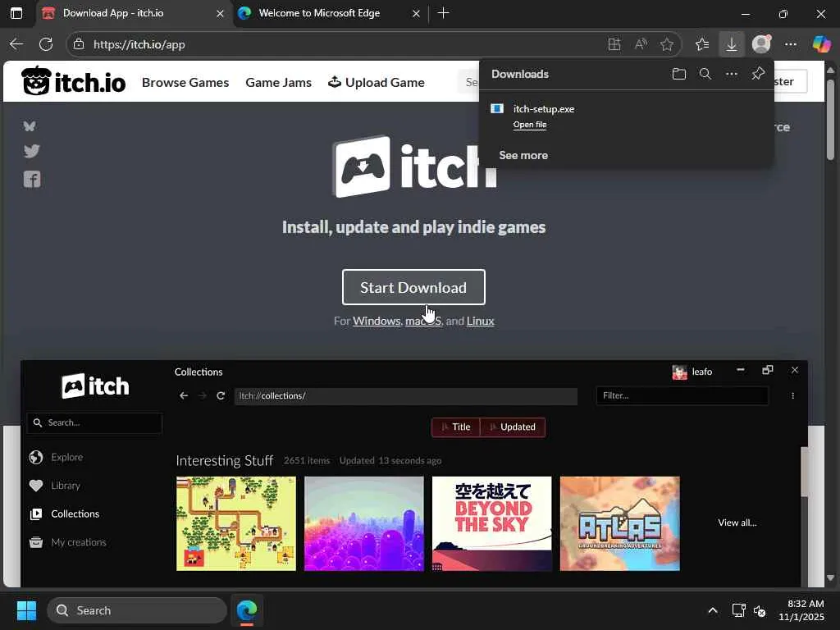
Task: Click the taskbar Search box
Action: [137, 610]
